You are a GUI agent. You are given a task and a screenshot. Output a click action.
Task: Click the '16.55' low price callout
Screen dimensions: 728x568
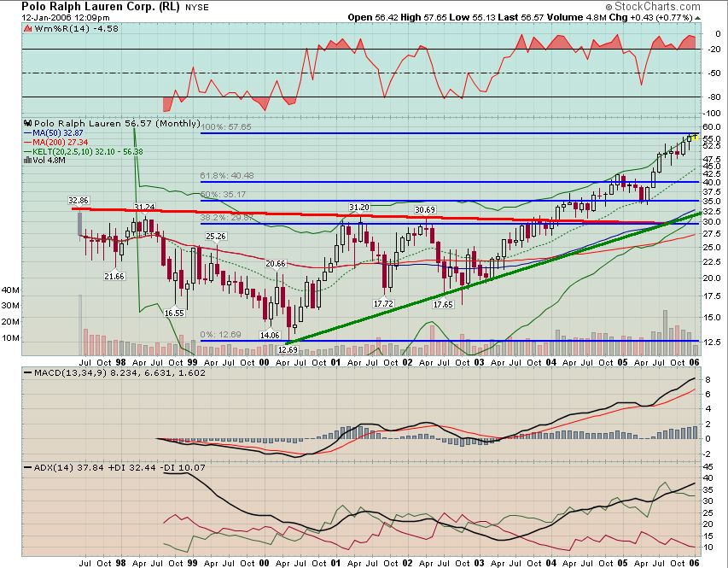[175, 313]
